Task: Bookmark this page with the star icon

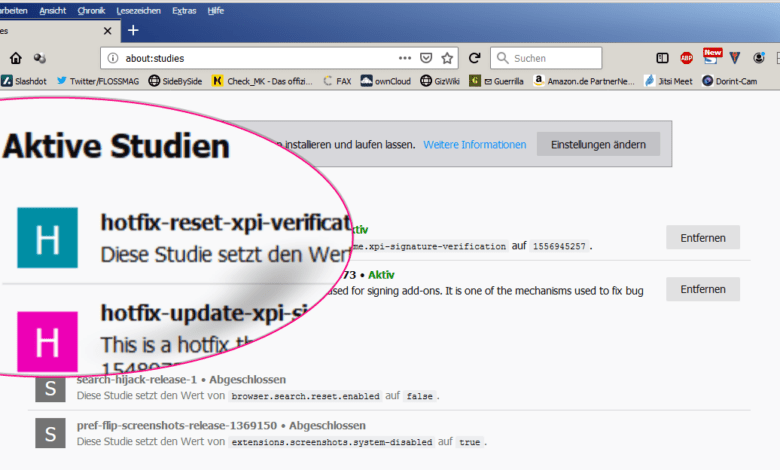Action: [x=447, y=58]
